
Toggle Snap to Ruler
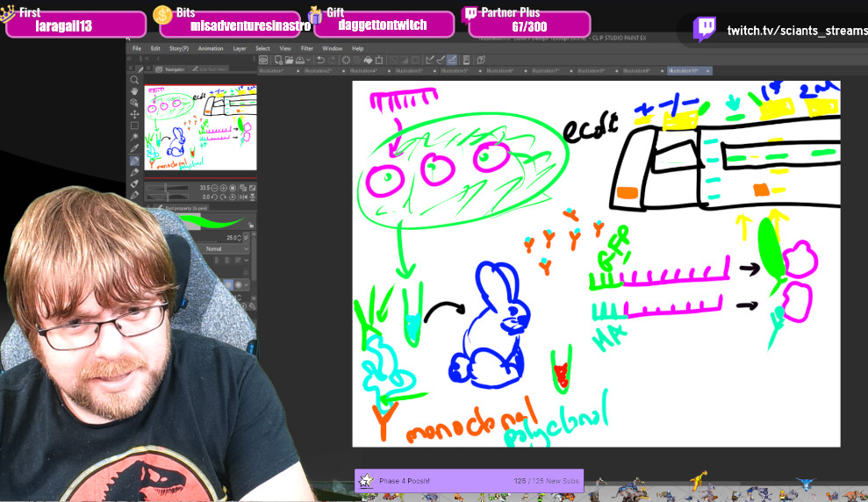pos(429,60)
